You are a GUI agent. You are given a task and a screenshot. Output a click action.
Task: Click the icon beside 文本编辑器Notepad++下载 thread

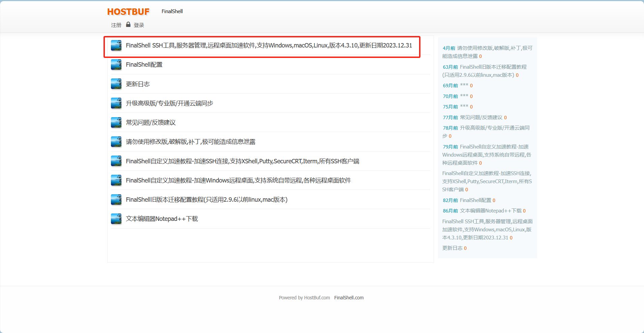pos(116,219)
